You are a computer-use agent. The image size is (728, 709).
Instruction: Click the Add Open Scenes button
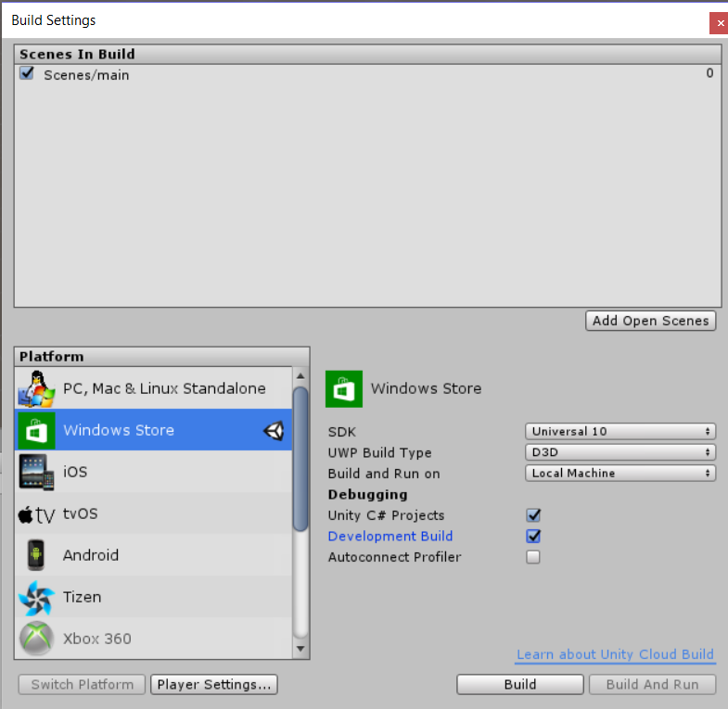[x=651, y=321]
